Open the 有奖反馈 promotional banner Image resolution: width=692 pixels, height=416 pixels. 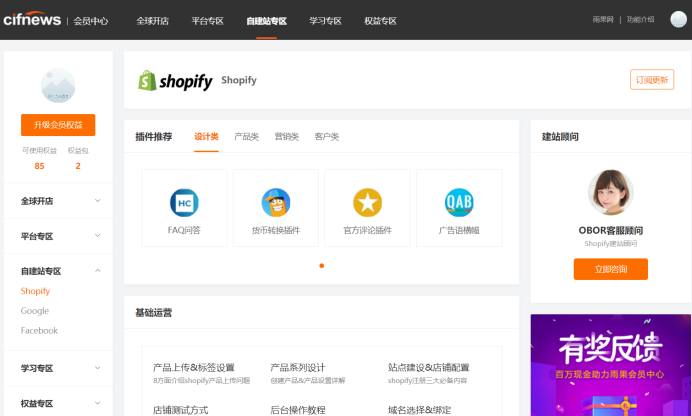(x=610, y=365)
